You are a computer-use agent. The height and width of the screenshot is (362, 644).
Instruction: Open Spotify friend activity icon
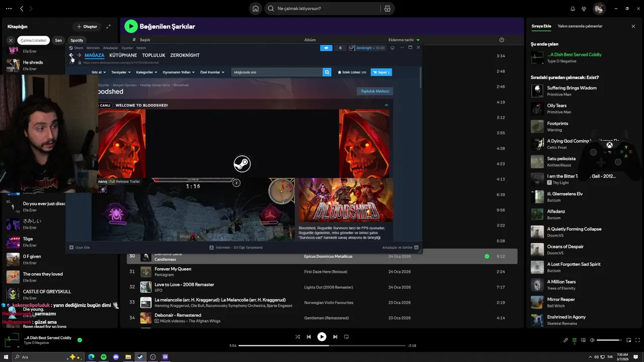coord(584,9)
